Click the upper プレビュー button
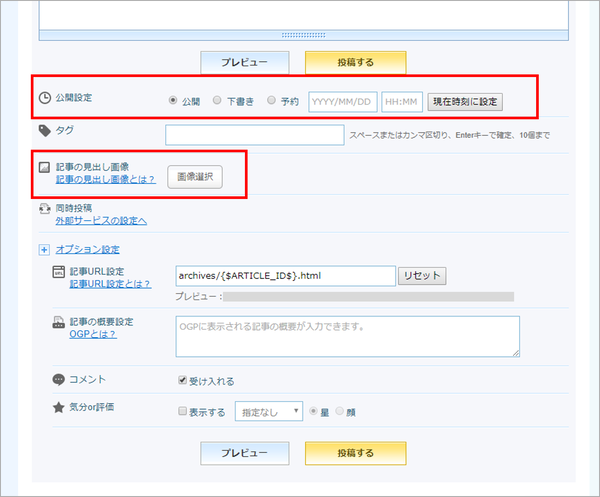 pos(245,62)
